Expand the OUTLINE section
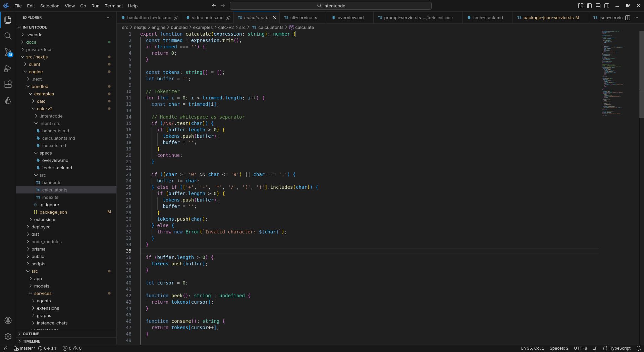The image size is (644, 352). (31, 334)
